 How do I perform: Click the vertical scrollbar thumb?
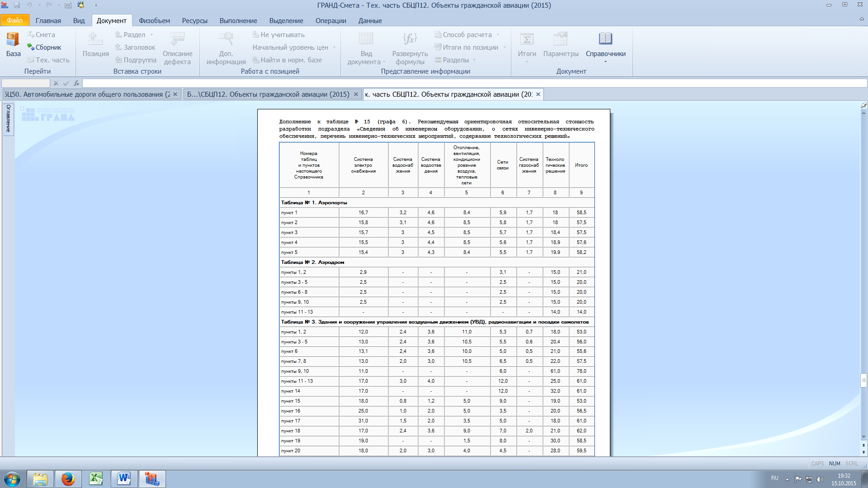click(x=863, y=380)
